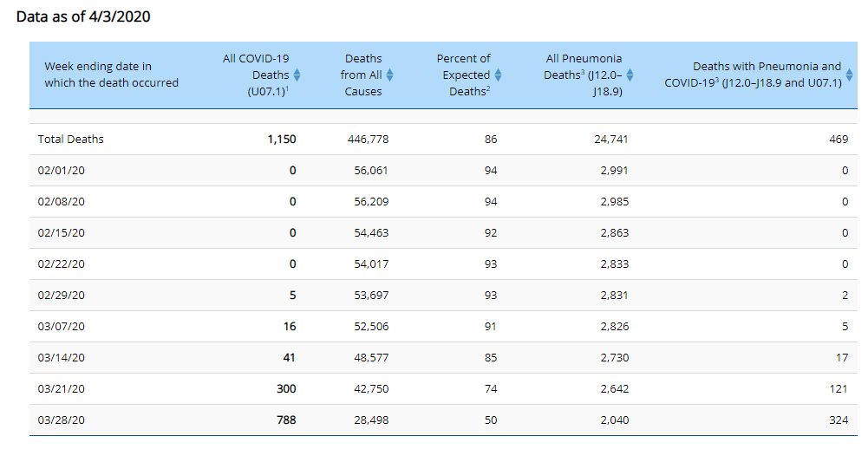
Task: Click all-cause deaths value 28,498
Action: (x=371, y=420)
